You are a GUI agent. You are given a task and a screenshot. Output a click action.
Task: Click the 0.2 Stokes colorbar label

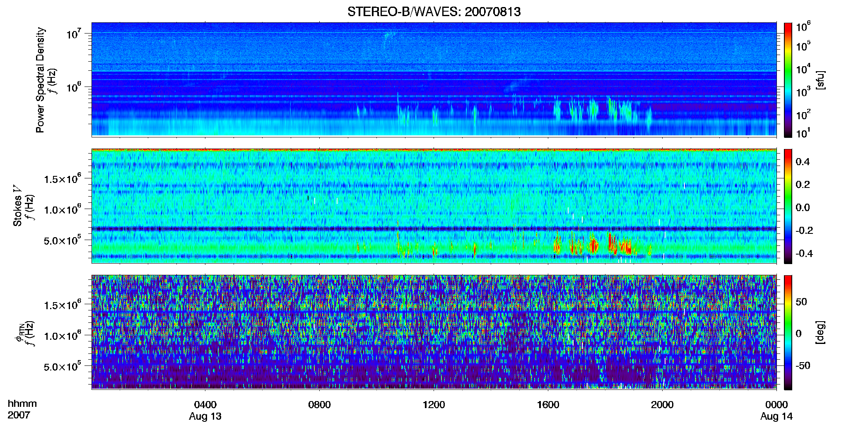coord(803,185)
